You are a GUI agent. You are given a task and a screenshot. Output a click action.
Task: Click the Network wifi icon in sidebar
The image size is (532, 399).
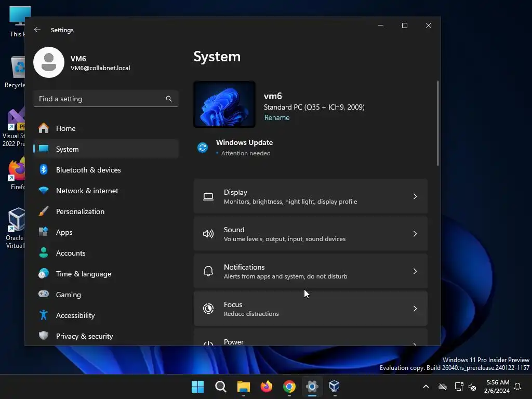pyautogui.click(x=44, y=190)
